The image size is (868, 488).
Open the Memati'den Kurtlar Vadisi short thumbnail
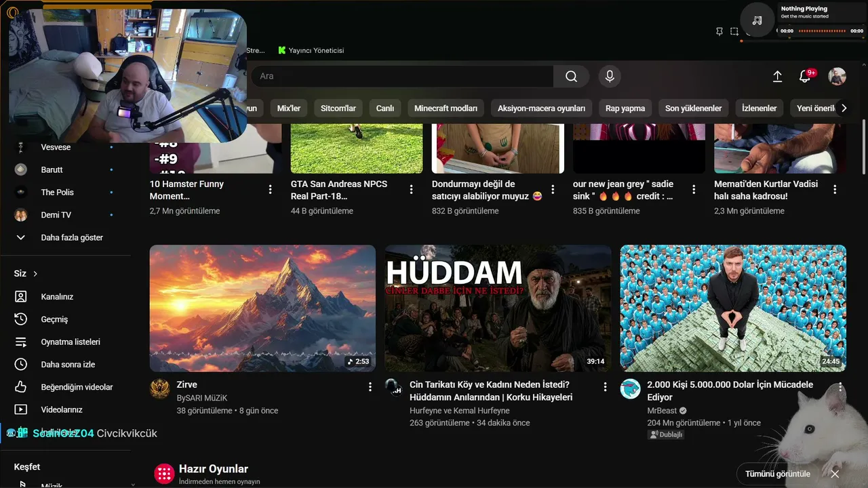coord(780,148)
